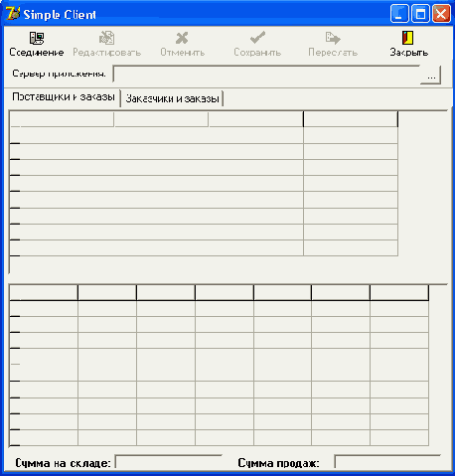Image resolution: width=455 pixels, height=476 pixels.
Task: Click the Соединение connection icon
Action: 37,38
